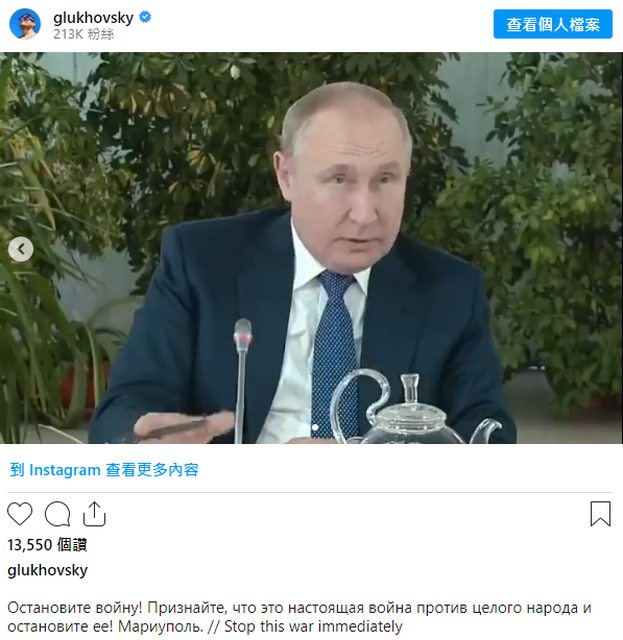Open comments via the speech bubble icon
Image resolution: width=623 pixels, height=640 pixels.
(57, 514)
